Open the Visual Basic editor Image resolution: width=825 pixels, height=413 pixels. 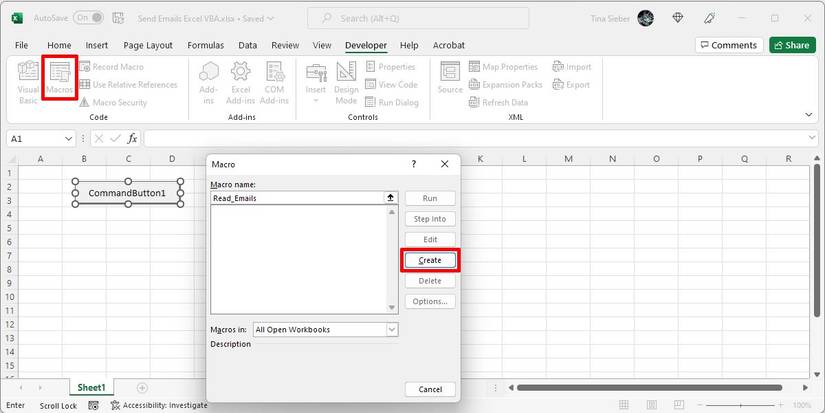[x=28, y=82]
